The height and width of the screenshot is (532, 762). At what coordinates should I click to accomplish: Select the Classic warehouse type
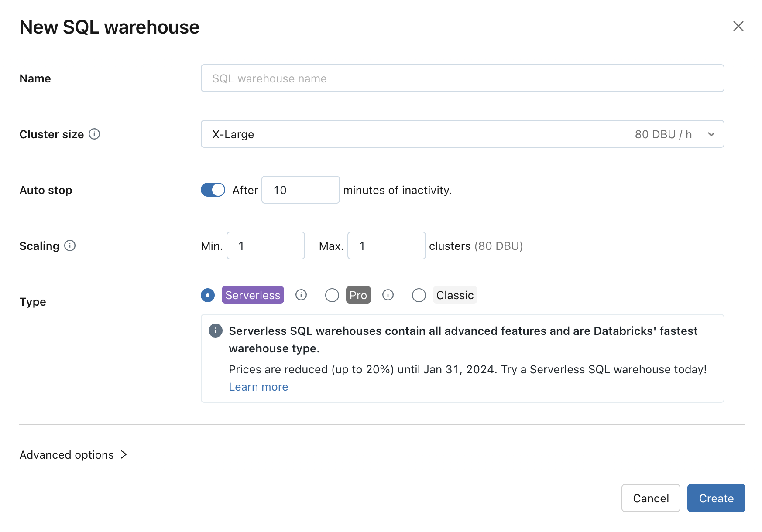419,295
